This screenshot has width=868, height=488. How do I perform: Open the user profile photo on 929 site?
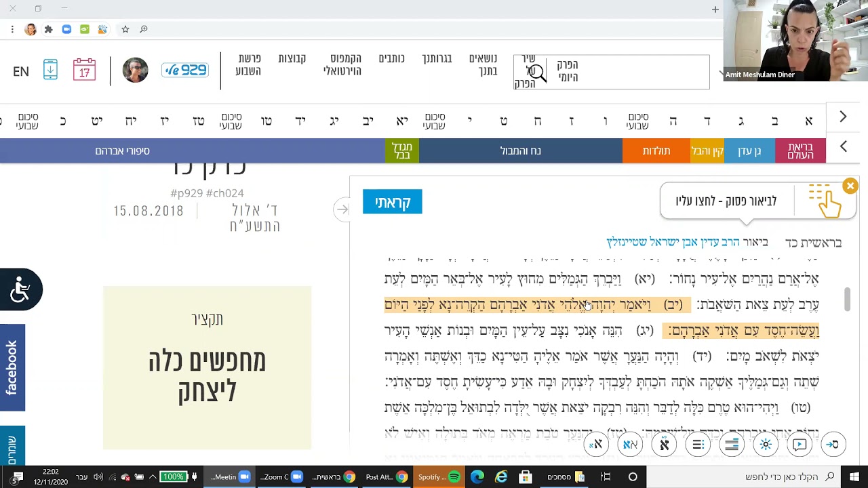(x=135, y=70)
